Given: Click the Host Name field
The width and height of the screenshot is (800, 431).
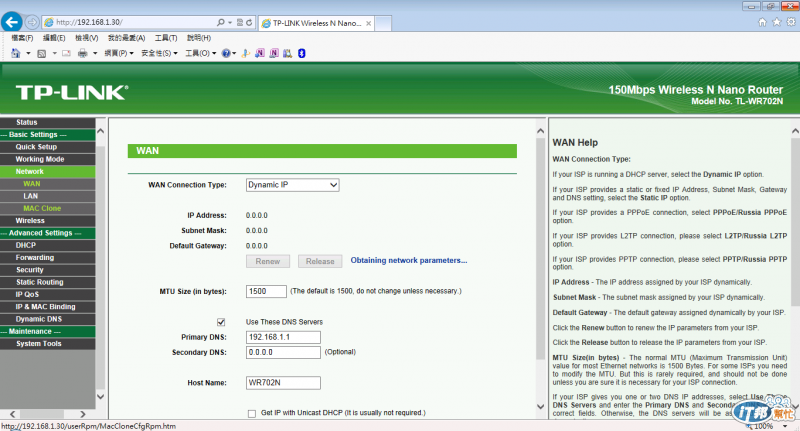Looking at the screenshot, I should [283, 383].
